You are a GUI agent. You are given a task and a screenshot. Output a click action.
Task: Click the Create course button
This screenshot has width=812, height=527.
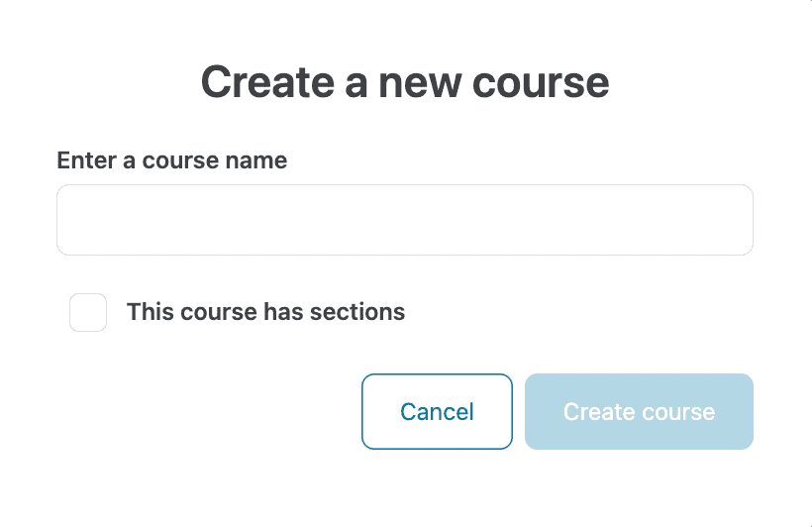(x=639, y=411)
